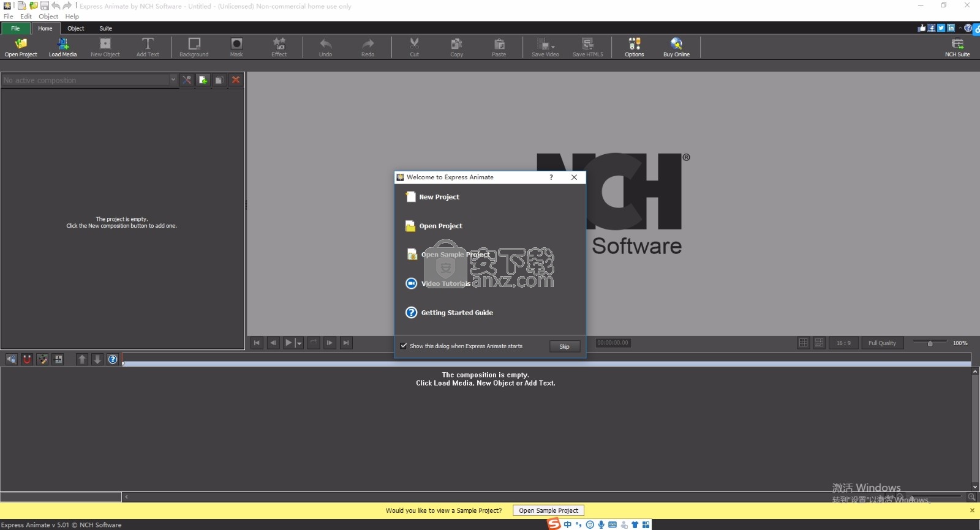Toggle the safe-area grid overlay
The height and width of the screenshot is (530, 980).
point(819,343)
